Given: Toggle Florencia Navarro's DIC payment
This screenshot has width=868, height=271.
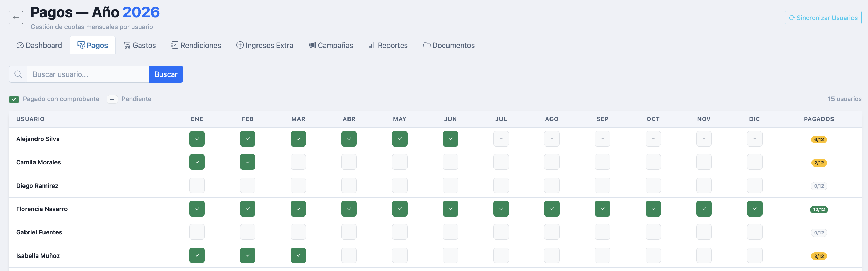Looking at the screenshot, I should pyautogui.click(x=755, y=209).
